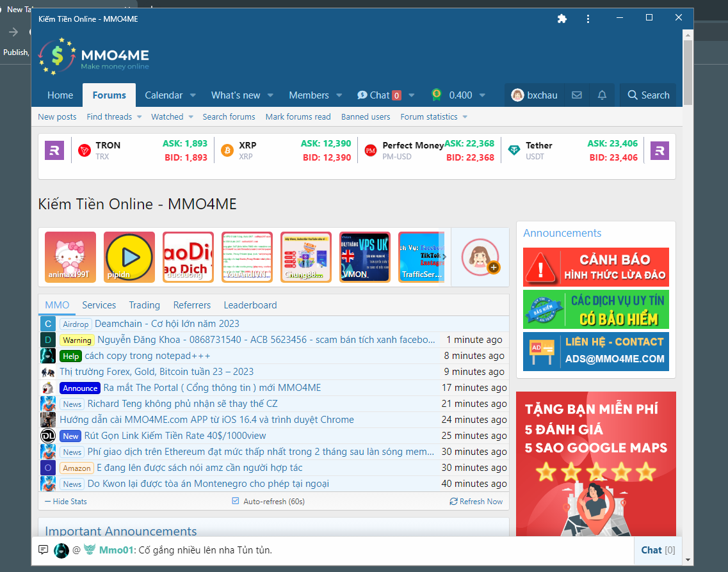728x572 pixels.
Task: Click the Warning label on Nguyễn Đăng Khoa row
Action: pyautogui.click(x=77, y=340)
